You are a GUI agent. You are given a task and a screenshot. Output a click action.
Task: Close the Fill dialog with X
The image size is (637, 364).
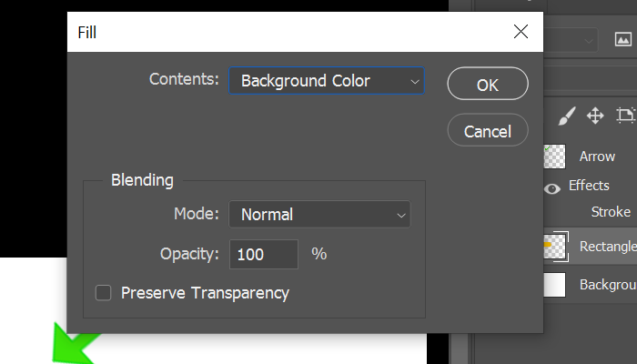coord(521,32)
